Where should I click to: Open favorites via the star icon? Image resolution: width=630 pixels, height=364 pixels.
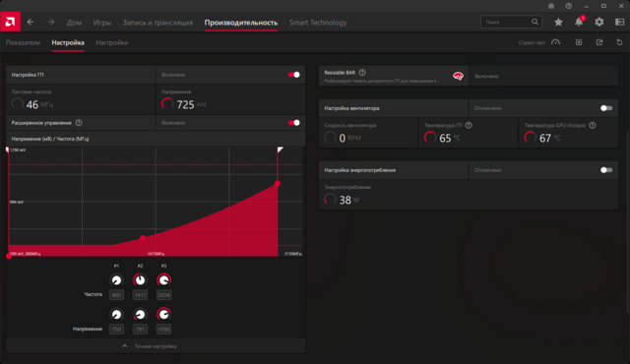pos(558,22)
